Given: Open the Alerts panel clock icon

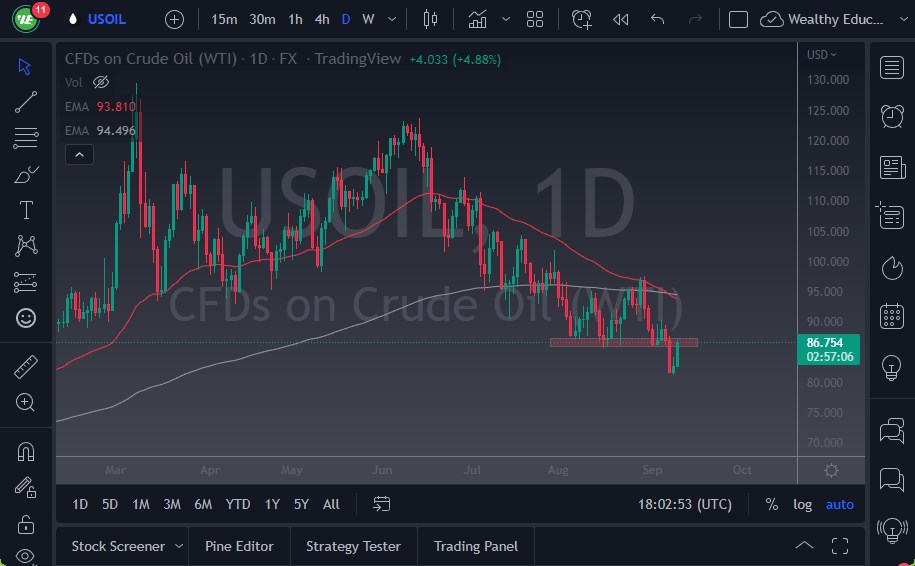Looking at the screenshot, I should (x=892, y=116).
